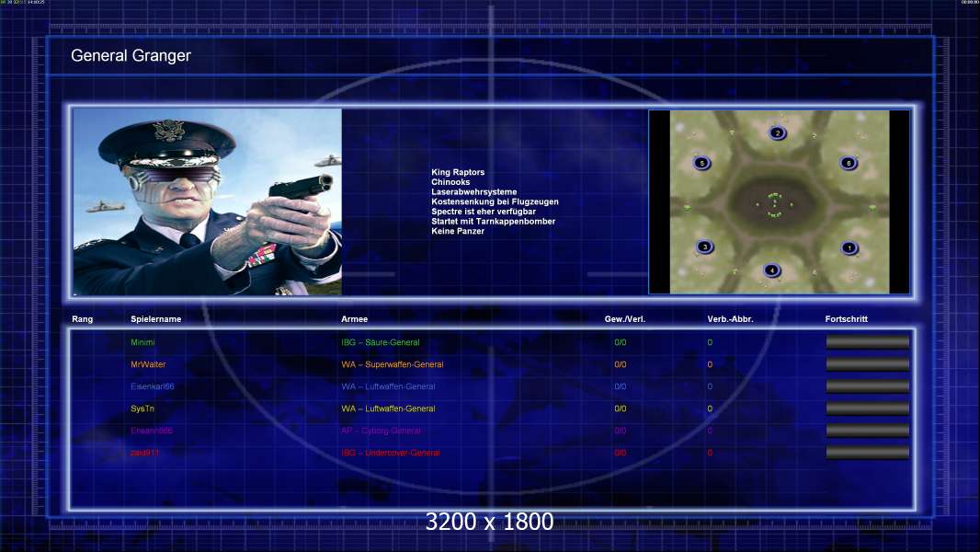Click the Fortschritt column header
Image resolution: width=980 pixels, height=552 pixels.
coord(847,319)
